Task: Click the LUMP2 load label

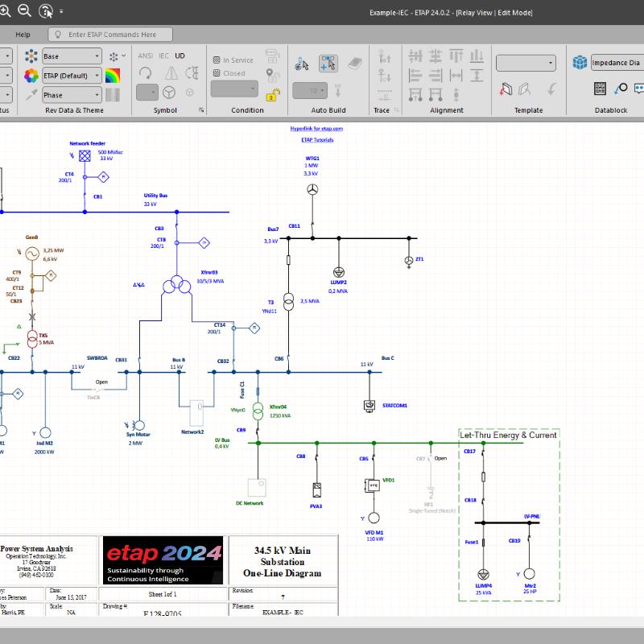Action: pos(338,283)
